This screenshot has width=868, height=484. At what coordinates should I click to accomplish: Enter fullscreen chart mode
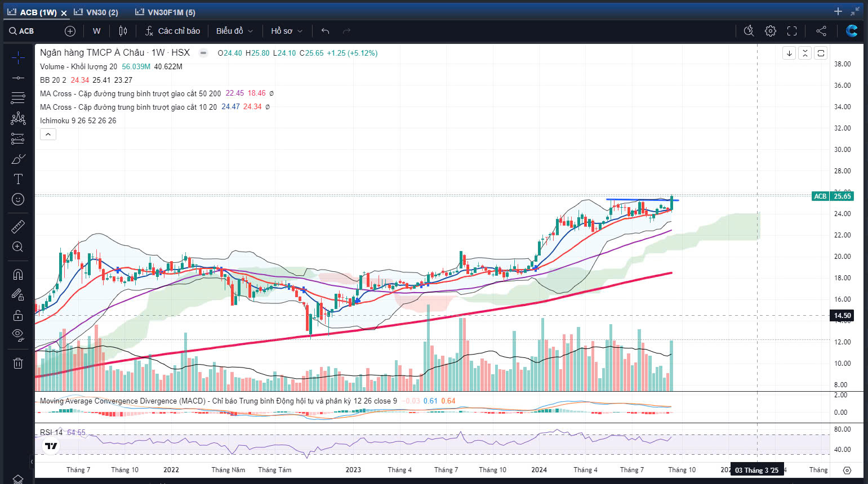(792, 31)
